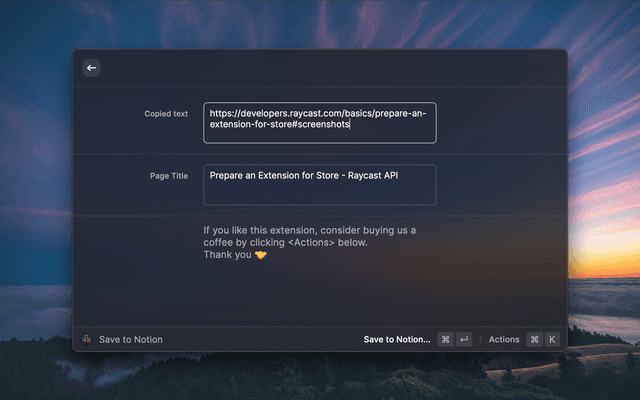Click the Return key shortcut icon
640x400 pixels.
tap(464, 340)
